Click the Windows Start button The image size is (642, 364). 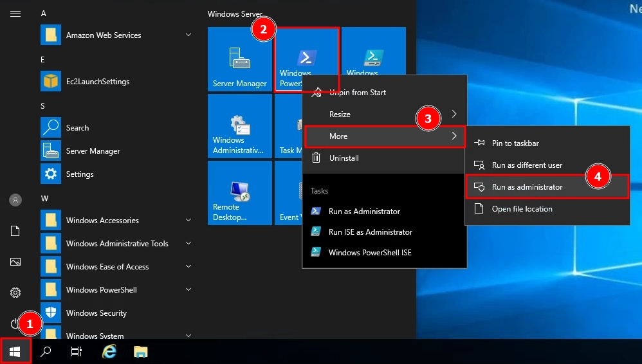click(15, 351)
